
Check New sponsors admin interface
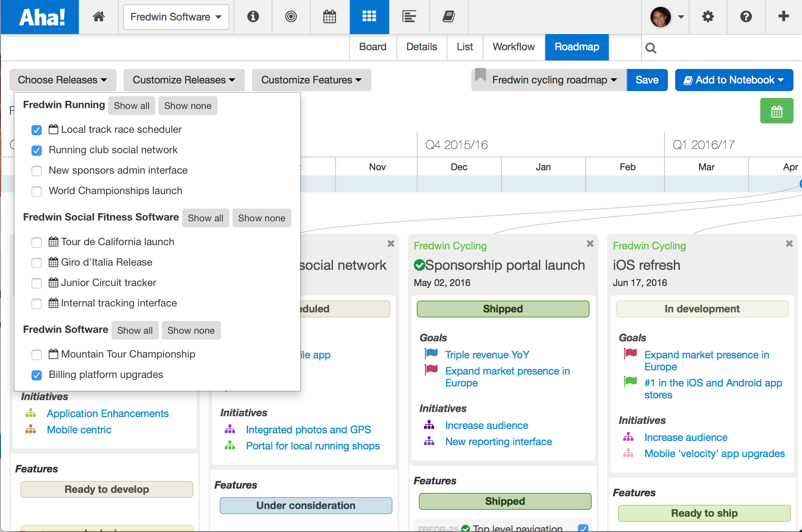(37, 171)
